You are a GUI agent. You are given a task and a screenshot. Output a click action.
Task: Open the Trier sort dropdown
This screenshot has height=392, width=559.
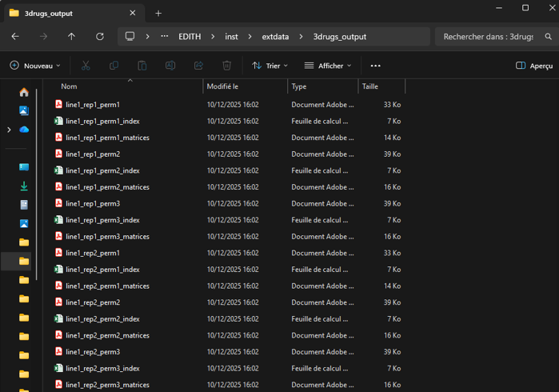(x=270, y=66)
